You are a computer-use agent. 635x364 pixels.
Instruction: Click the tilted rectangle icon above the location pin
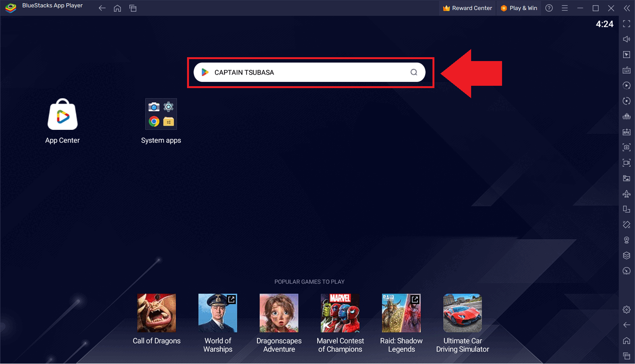pyautogui.click(x=626, y=225)
